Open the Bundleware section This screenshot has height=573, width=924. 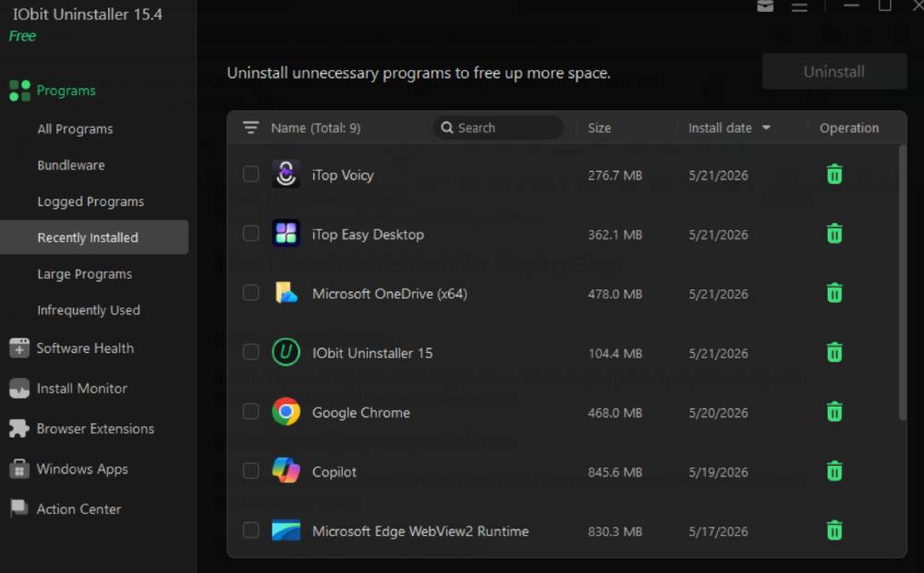tap(71, 165)
